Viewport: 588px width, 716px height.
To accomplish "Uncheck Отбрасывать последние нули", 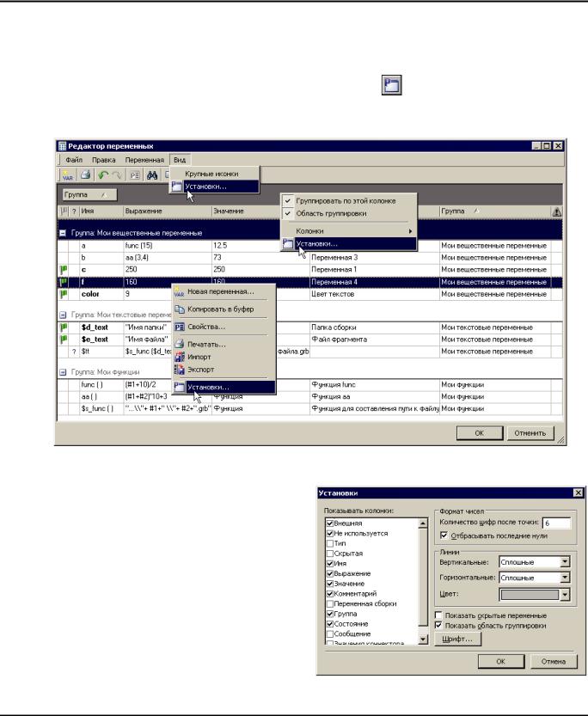I will point(444,535).
